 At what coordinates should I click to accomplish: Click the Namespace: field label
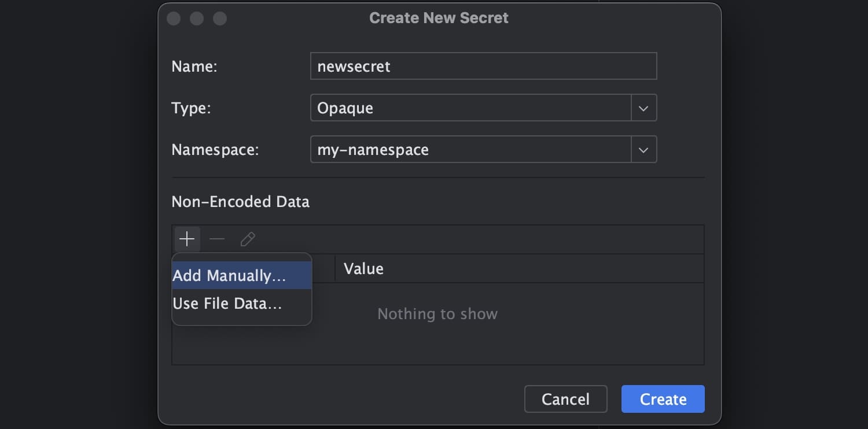tap(215, 150)
